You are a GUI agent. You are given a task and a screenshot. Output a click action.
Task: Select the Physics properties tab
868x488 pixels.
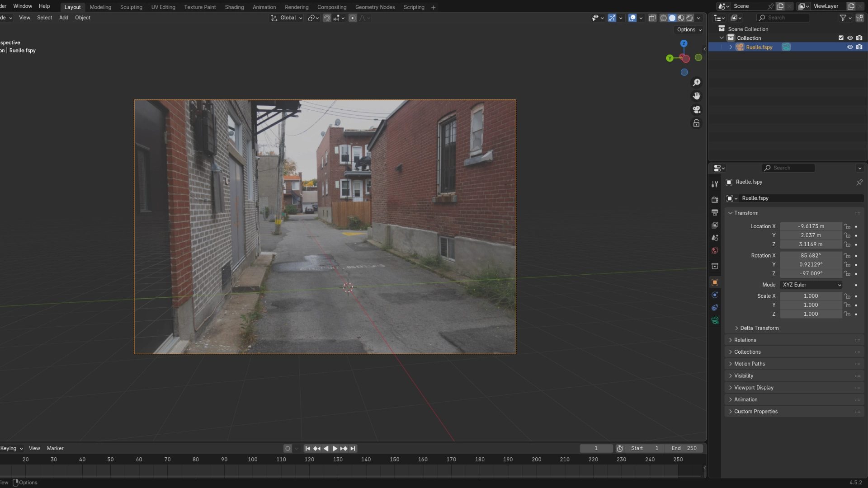715,295
